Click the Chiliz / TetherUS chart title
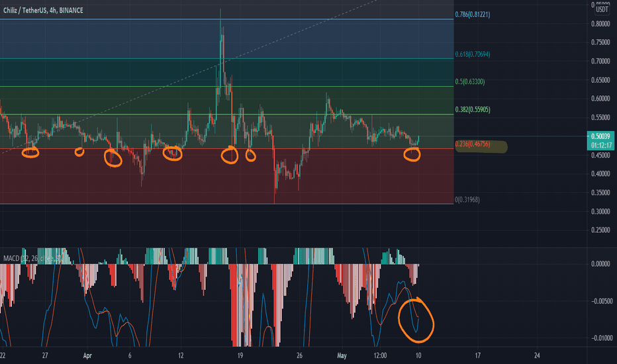The height and width of the screenshot is (364, 617). pyautogui.click(x=43, y=11)
